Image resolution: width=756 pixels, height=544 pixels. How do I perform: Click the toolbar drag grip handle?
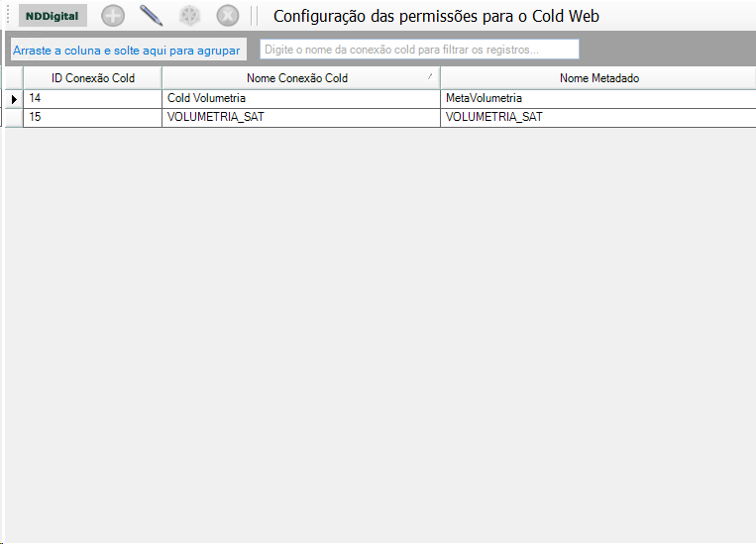coord(8,16)
